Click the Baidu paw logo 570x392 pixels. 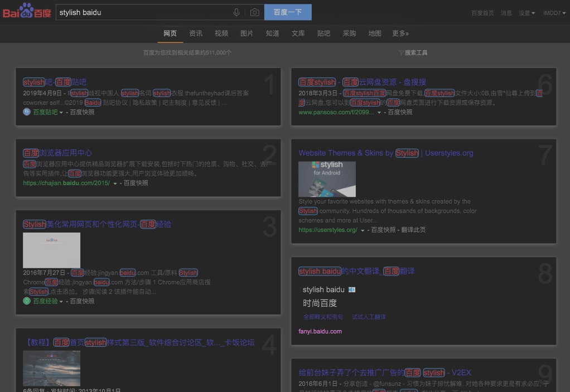point(26,11)
